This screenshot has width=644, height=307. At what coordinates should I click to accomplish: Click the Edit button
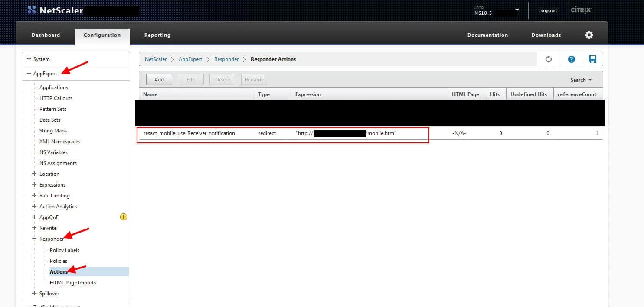pyautogui.click(x=191, y=80)
